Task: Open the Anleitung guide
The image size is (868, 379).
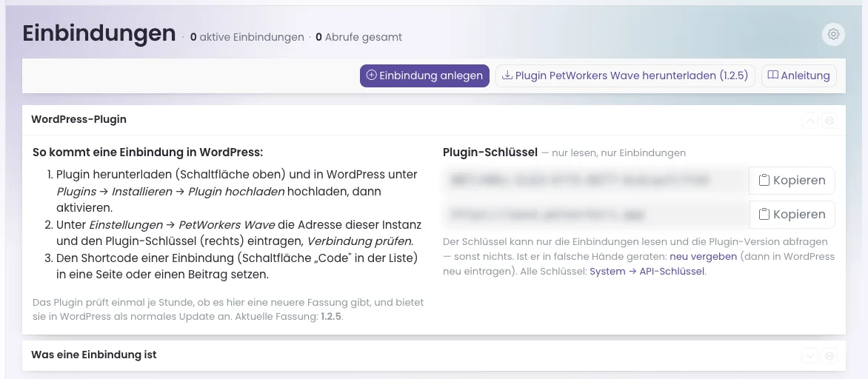Action: [x=799, y=76]
